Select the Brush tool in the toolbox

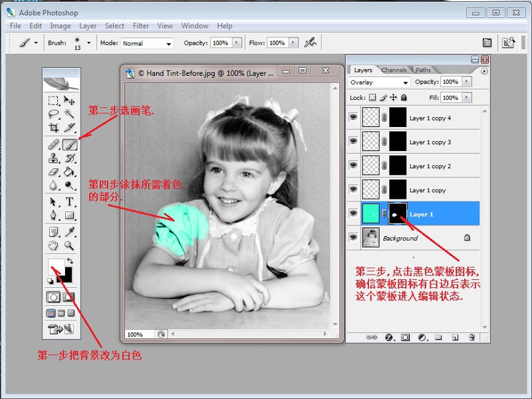(x=69, y=144)
